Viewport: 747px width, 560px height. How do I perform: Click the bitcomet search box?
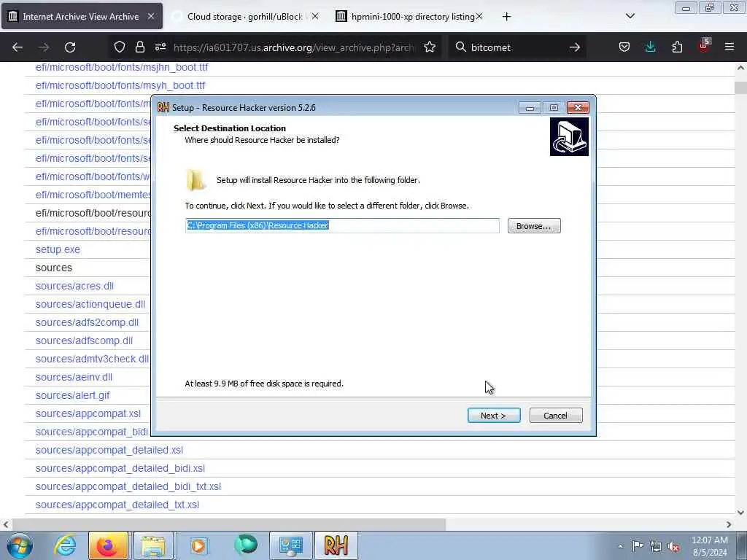[x=517, y=47]
